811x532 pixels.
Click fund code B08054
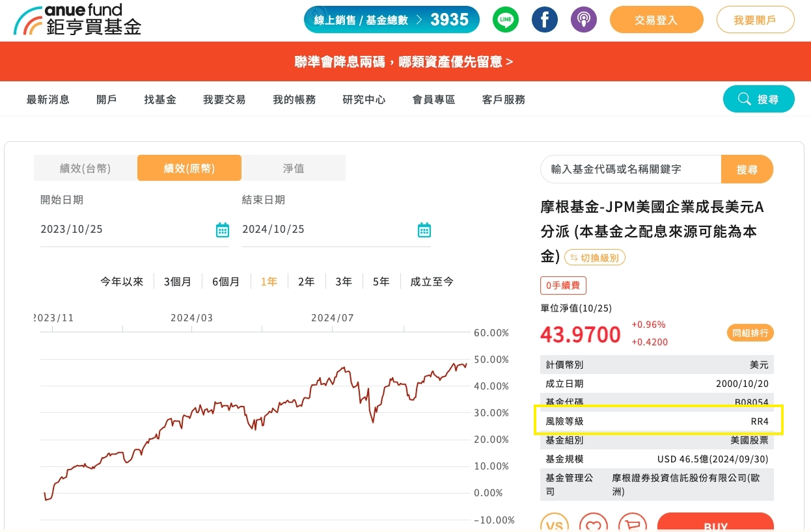click(x=751, y=403)
